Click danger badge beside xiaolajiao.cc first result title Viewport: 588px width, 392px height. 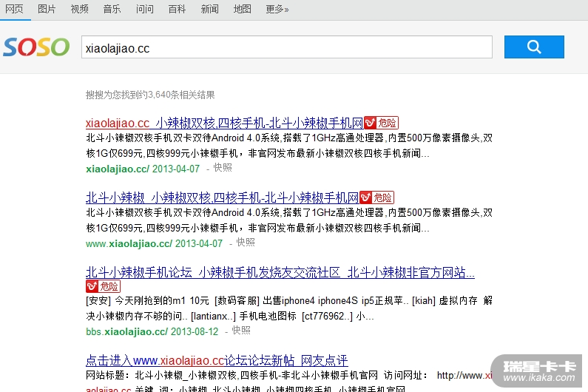tap(382, 123)
